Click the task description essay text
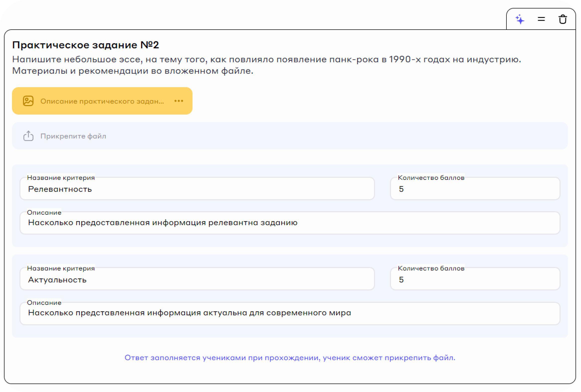The height and width of the screenshot is (392, 581). (x=266, y=65)
